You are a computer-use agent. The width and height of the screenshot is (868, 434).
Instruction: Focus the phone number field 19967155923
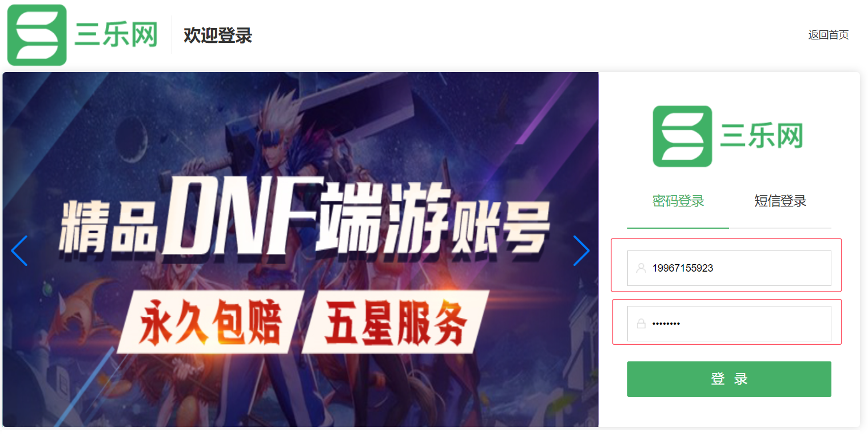pos(729,268)
